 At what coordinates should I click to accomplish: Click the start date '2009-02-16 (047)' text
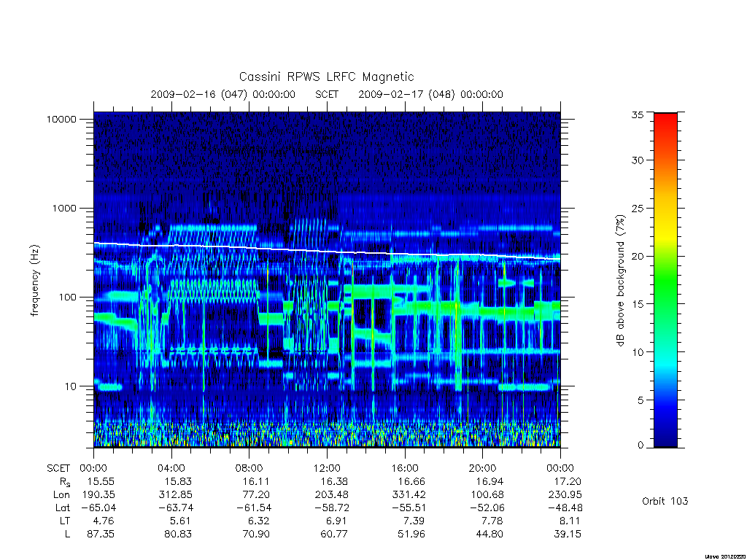coord(198,94)
